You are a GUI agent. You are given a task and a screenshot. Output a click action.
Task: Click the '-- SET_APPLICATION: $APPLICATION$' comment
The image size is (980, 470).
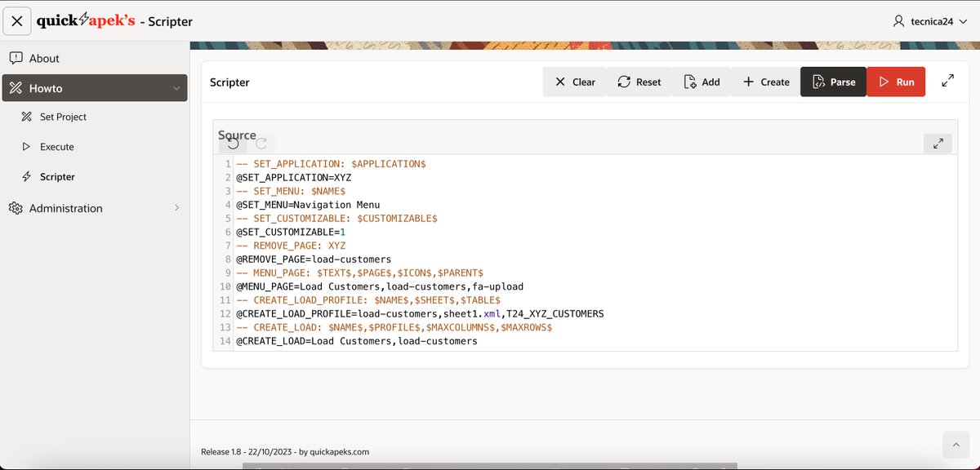click(x=331, y=164)
